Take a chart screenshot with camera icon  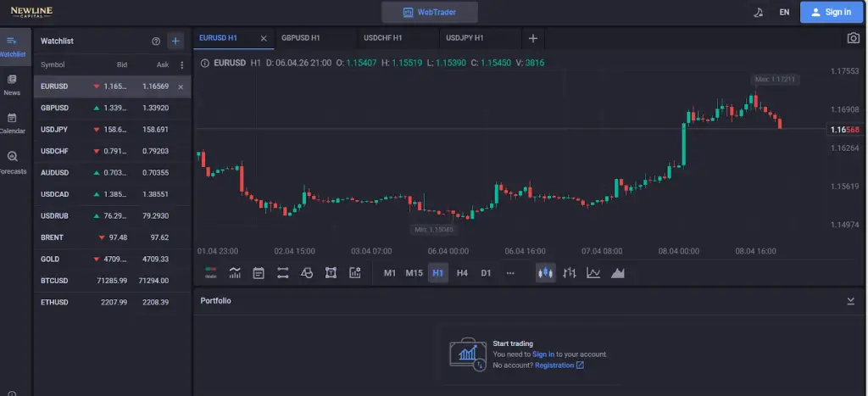pos(853,38)
